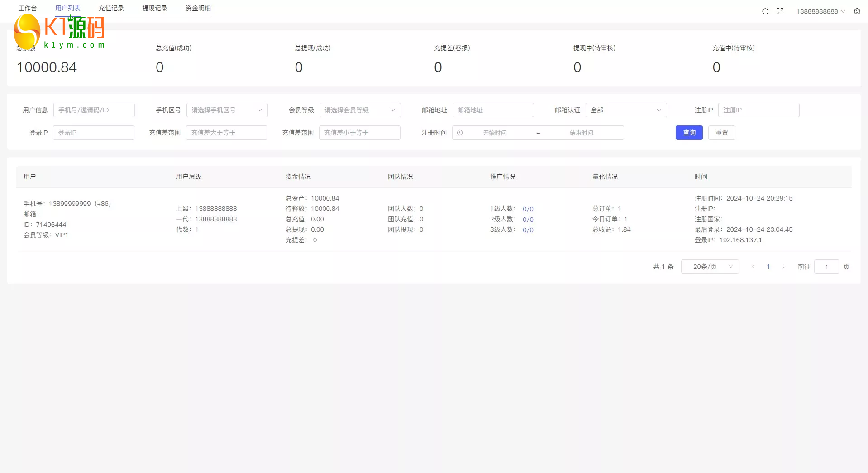Open the 充值记录 tab
This screenshot has width=868, height=473.
[111, 8]
